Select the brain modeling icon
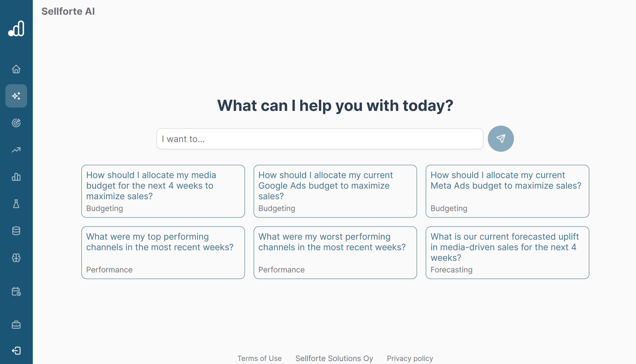 click(16, 258)
